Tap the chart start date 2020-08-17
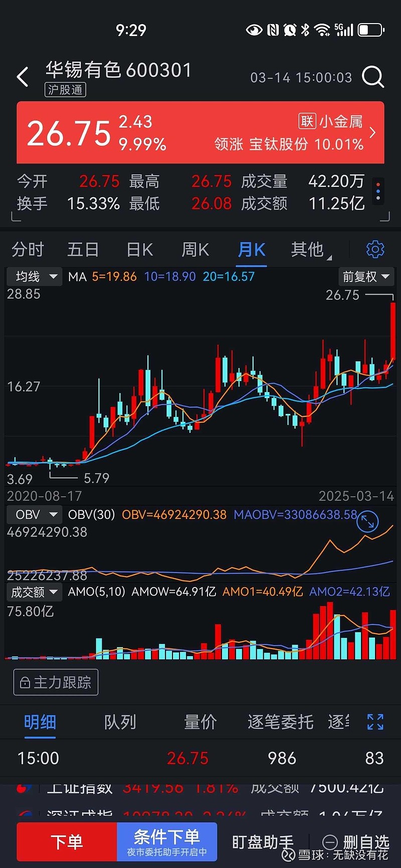 click(44, 496)
